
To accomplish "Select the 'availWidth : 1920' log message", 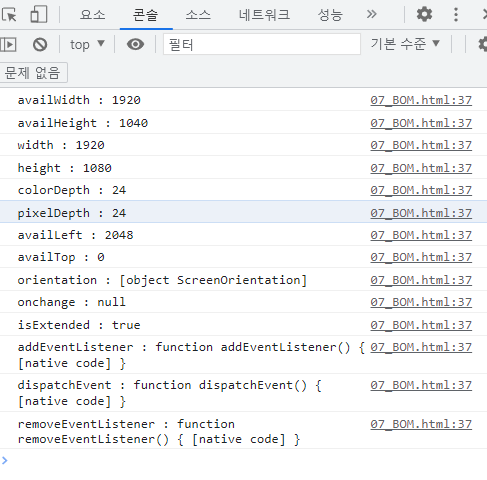I will pyautogui.click(x=79, y=100).
